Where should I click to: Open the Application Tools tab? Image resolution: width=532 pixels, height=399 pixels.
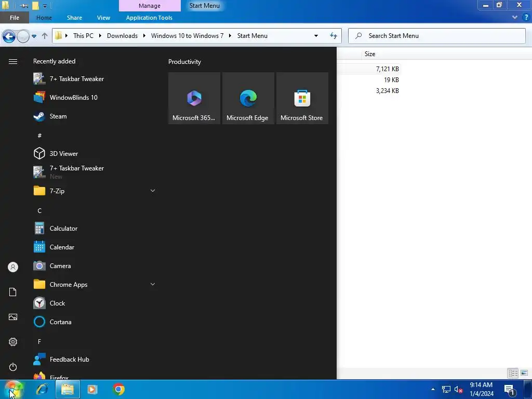click(149, 18)
